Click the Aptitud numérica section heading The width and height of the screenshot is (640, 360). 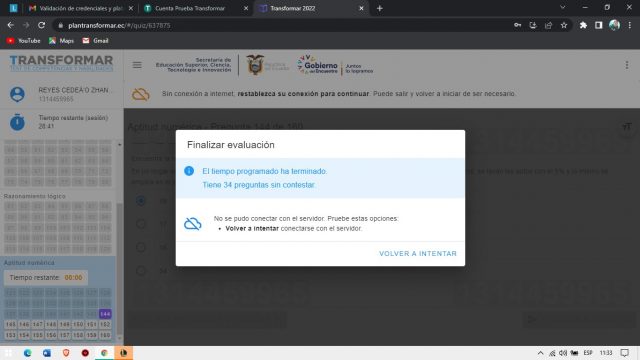(29, 263)
